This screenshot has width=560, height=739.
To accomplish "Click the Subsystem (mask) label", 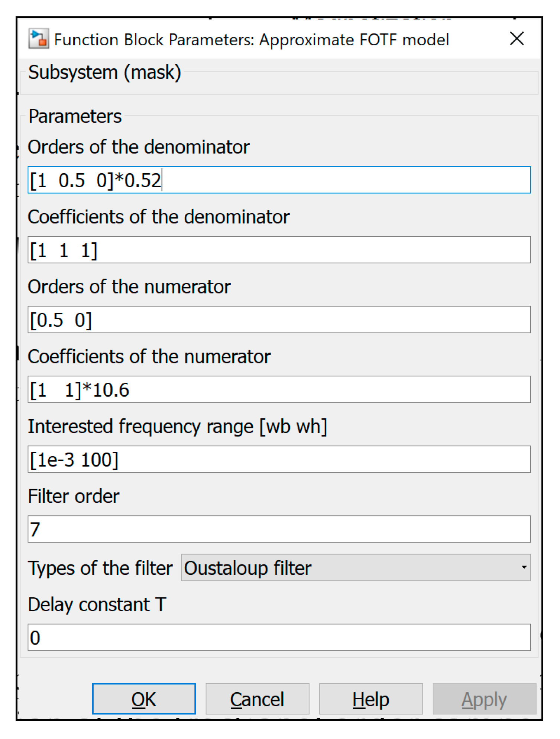I will [x=104, y=72].
